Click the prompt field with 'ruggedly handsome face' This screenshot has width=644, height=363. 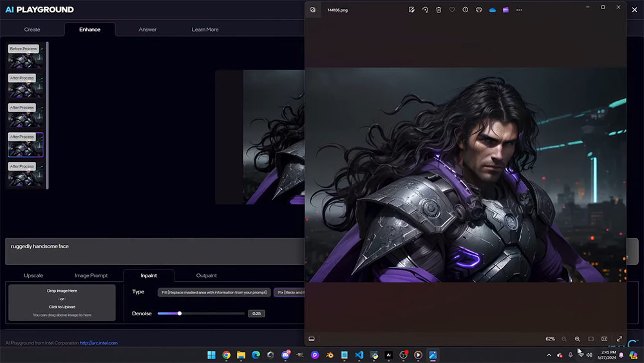[x=155, y=251]
